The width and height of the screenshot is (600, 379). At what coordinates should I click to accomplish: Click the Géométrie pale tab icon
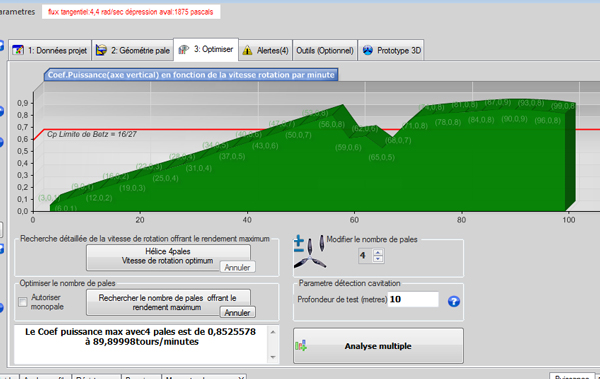(101, 50)
